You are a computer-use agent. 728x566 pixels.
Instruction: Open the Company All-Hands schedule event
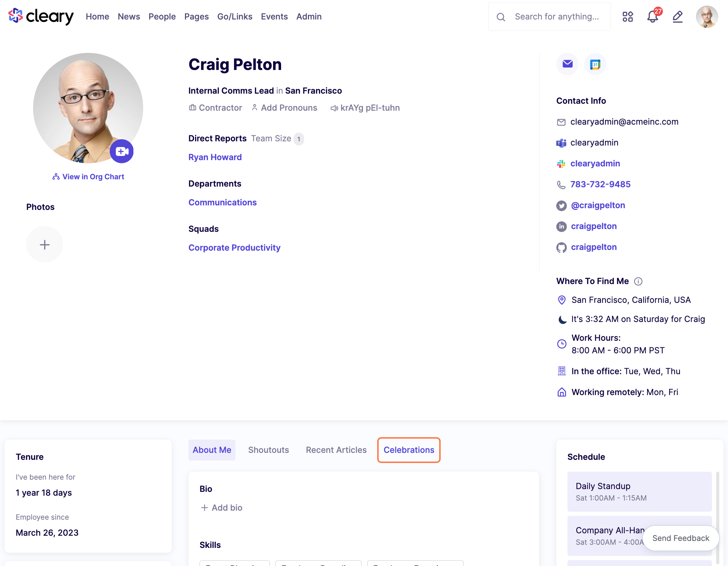coord(640,536)
